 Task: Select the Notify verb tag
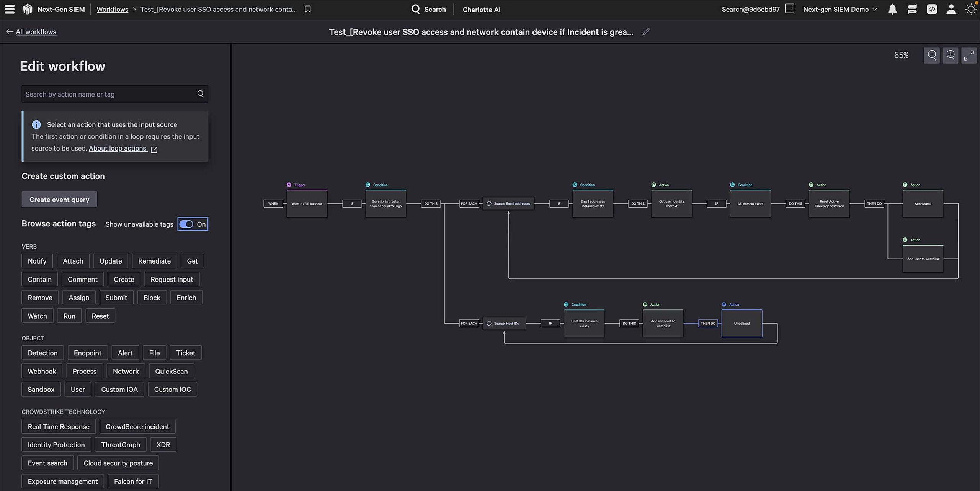click(x=37, y=261)
